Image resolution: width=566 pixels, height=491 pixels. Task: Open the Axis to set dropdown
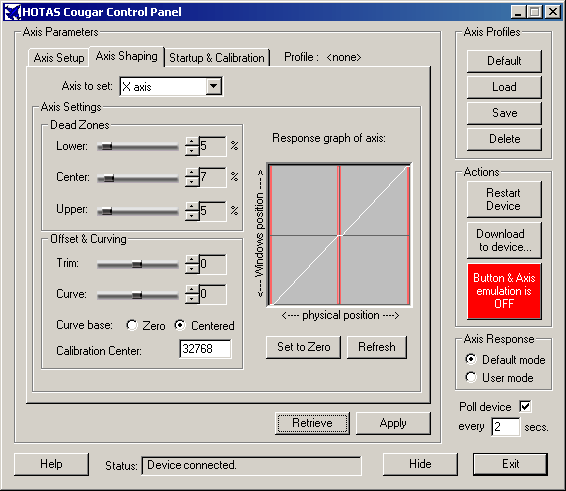[x=214, y=86]
